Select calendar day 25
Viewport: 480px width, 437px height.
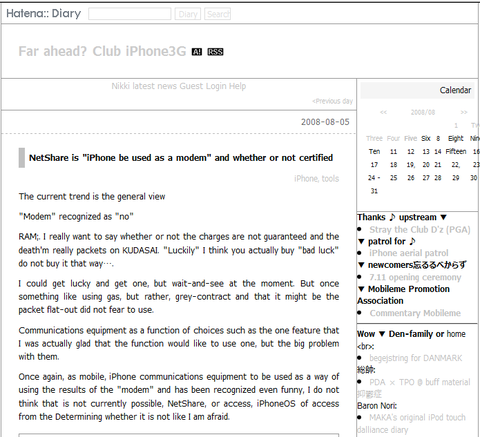(x=394, y=178)
